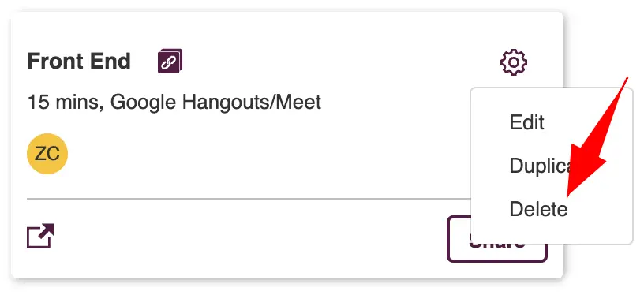
Task: Open the Front End meeting title
Action: click(x=79, y=62)
